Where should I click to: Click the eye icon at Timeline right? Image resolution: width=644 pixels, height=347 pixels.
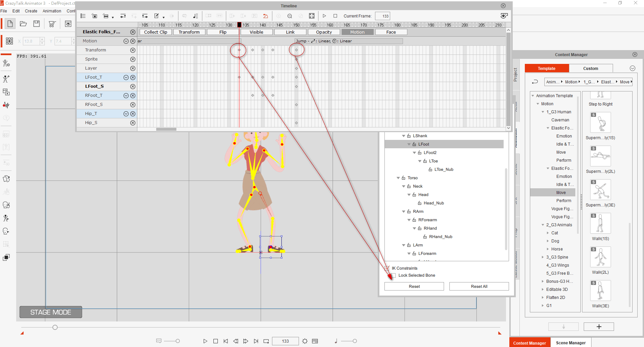(x=504, y=16)
